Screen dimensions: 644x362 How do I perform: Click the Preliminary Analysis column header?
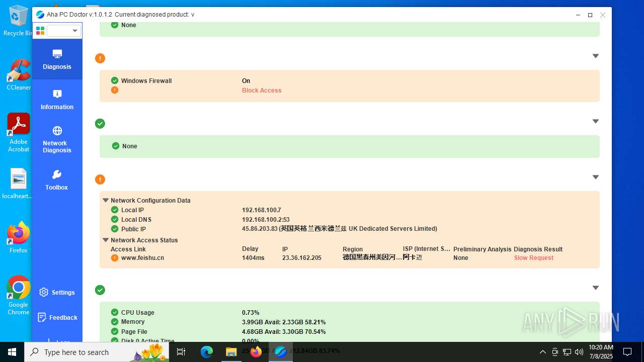[482, 249]
